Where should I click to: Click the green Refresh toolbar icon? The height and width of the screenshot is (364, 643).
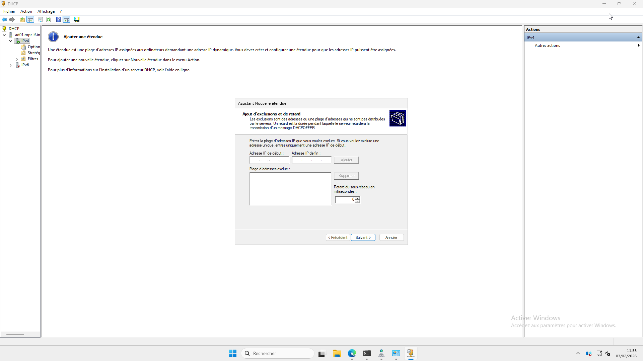pyautogui.click(x=49, y=19)
